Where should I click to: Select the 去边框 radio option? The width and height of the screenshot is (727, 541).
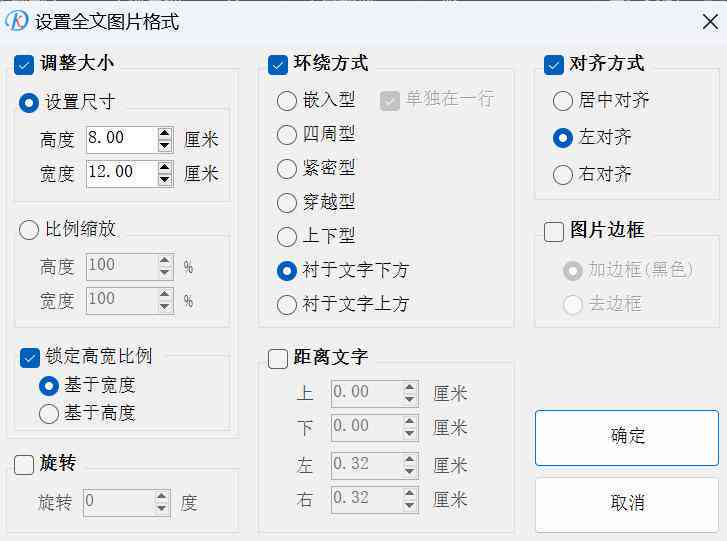click(573, 305)
